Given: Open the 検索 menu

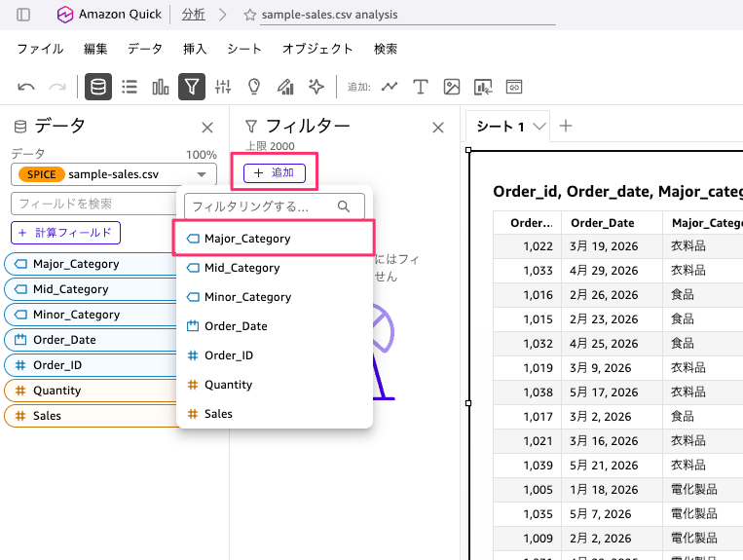Looking at the screenshot, I should (386, 49).
